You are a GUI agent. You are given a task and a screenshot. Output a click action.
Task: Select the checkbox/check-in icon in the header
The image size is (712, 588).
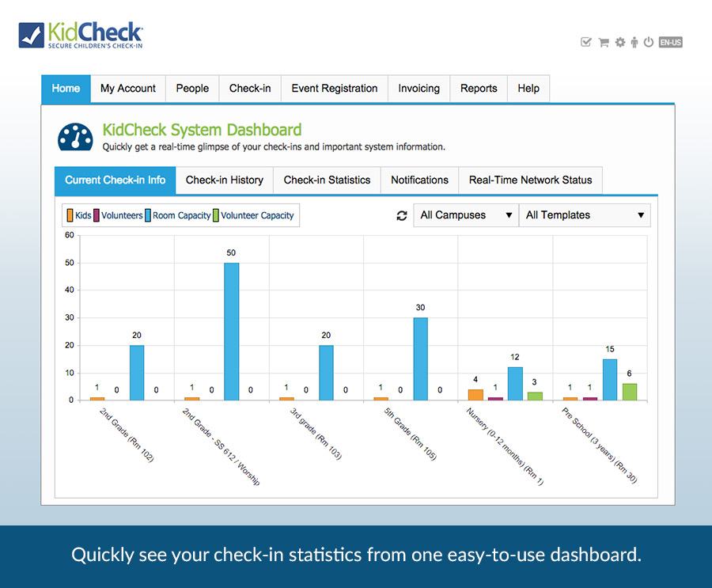pyautogui.click(x=585, y=42)
